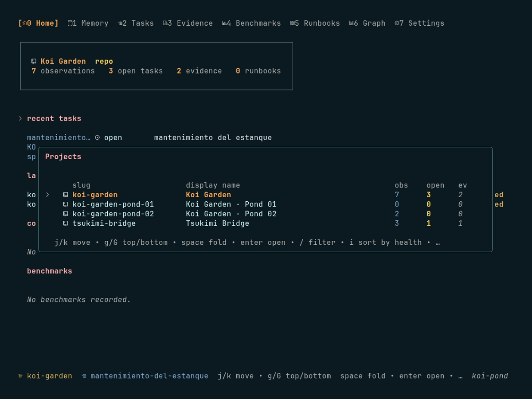Click repo icon of koi-garden-pond-01 row
This screenshot has width=532, height=399.
[66, 204]
